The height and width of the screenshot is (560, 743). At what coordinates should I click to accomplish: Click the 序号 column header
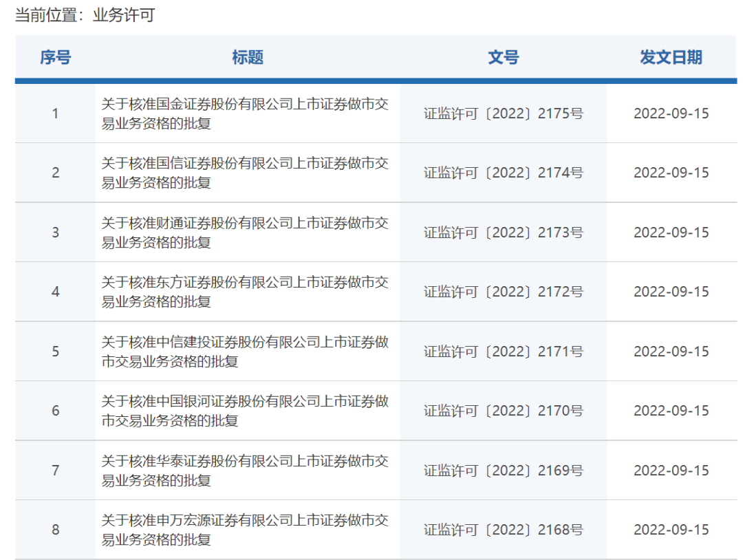tap(56, 57)
